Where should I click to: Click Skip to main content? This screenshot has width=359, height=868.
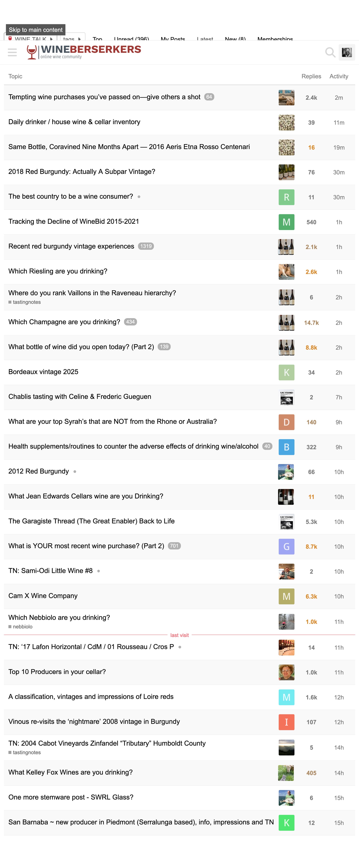click(x=35, y=30)
